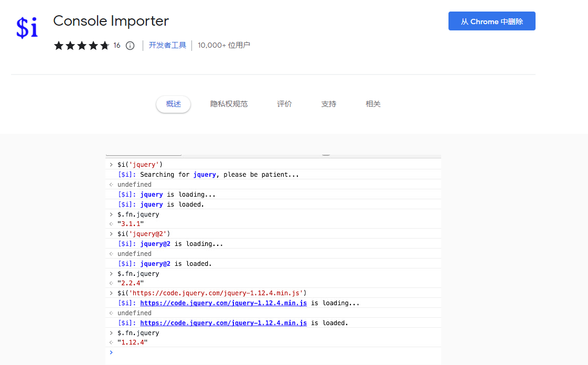Switch to the 评价 tab

(x=284, y=104)
